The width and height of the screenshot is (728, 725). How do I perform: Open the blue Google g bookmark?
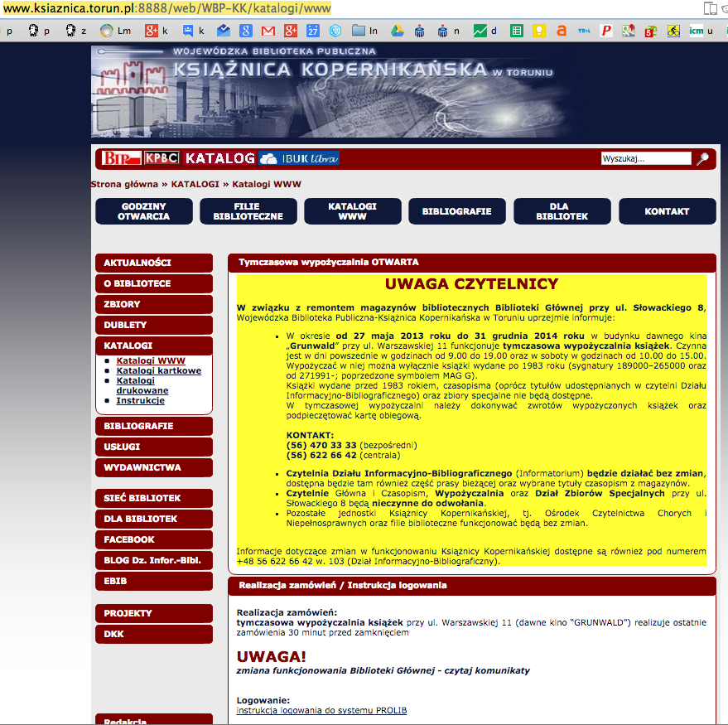point(246,31)
